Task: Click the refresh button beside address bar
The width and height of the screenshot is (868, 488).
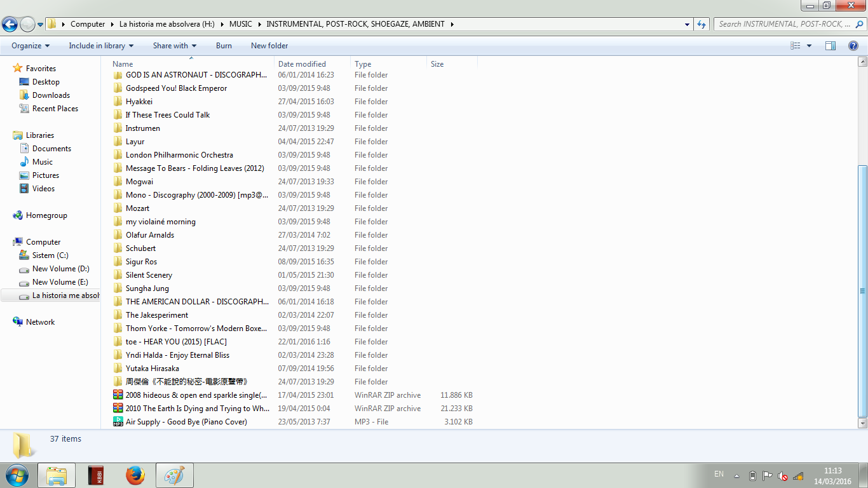Action: click(702, 24)
